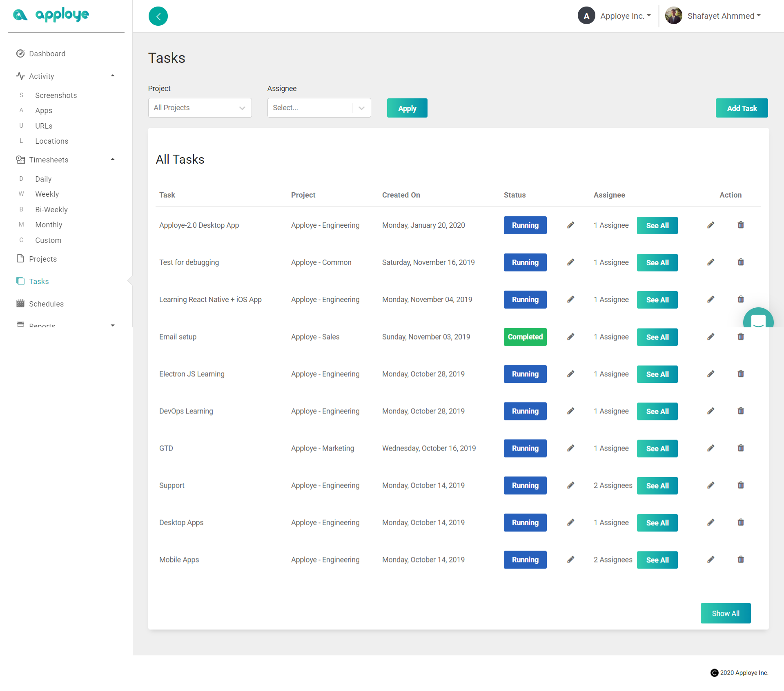The width and height of the screenshot is (784, 691).
Task: Delete the Test for debugging task
Action: (x=741, y=262)
